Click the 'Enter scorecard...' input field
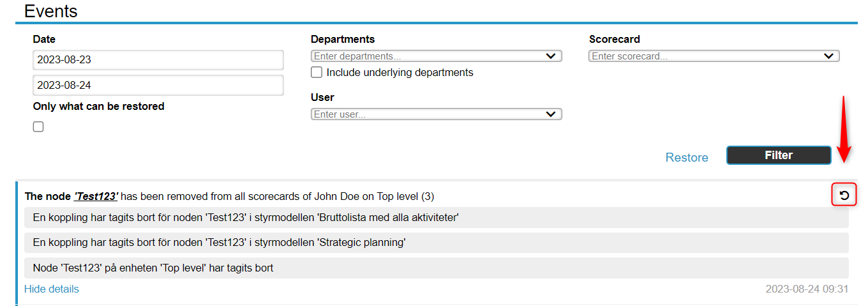The height and width of the screenshot is (306, 868). click(704, 56)
